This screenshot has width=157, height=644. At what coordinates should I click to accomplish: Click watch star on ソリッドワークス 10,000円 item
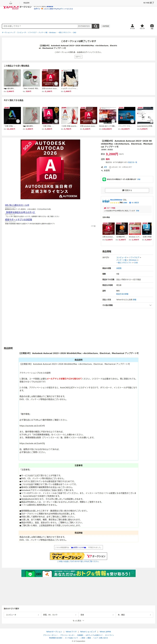pyautogui.click(x=133, y=121)
